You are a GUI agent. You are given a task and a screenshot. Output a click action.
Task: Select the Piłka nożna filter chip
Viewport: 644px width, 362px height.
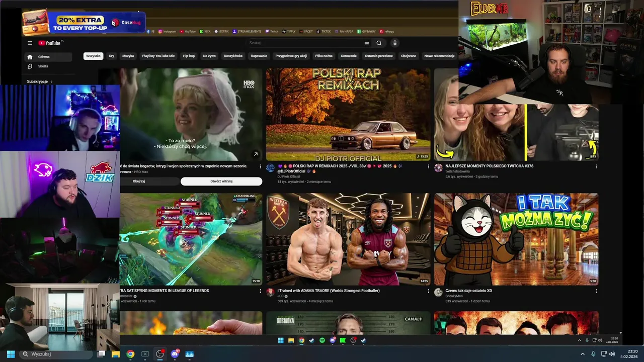point(324,56)
